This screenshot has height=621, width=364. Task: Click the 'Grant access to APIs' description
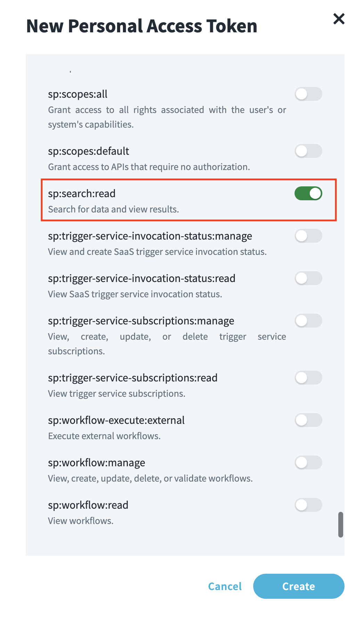pyautogui.click(x=149, y=167)
